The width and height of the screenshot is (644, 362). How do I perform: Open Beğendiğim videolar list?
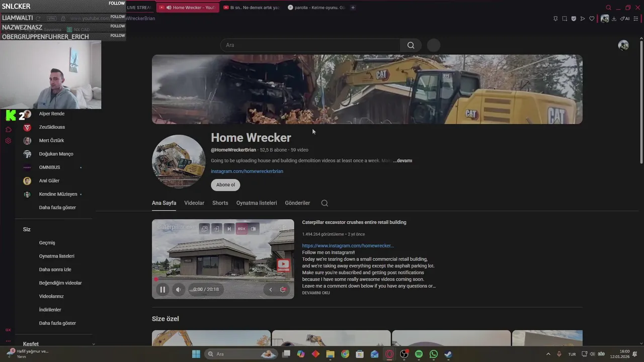(60, 283)
